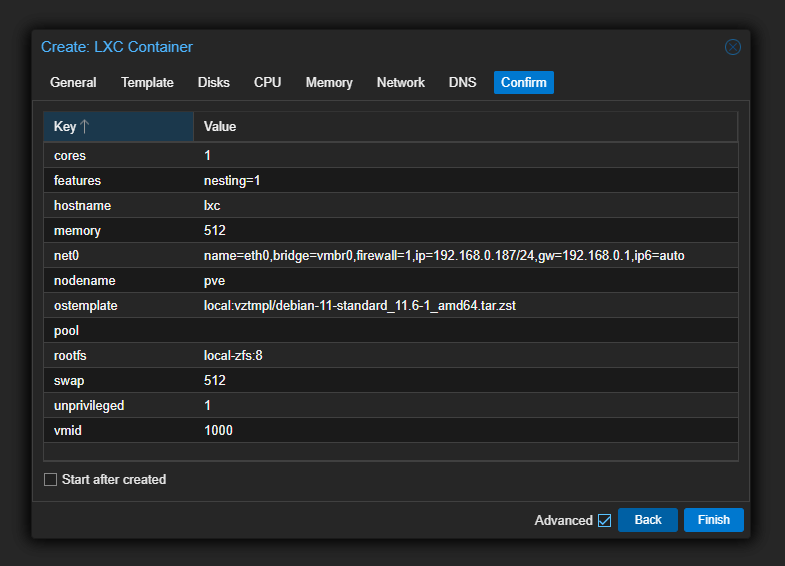Go to the DNS tab
Screen dimensions: 785x566
pyautogui.click(x=462, y=83)
